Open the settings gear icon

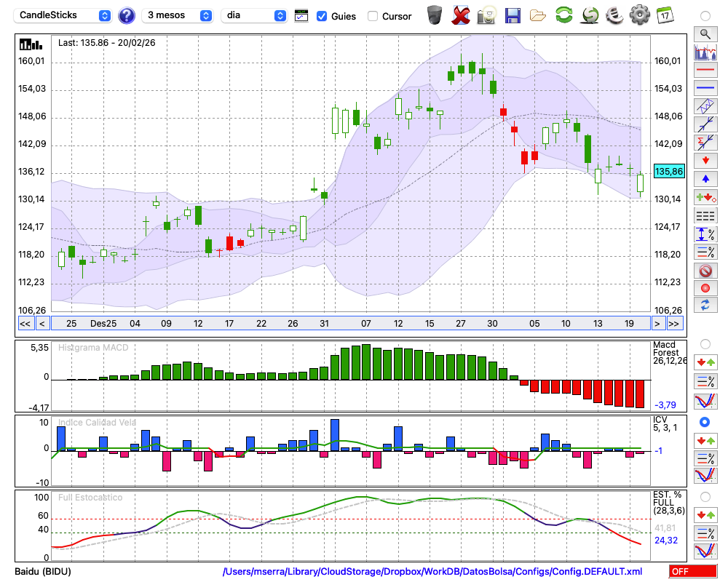tap(639, 15)
